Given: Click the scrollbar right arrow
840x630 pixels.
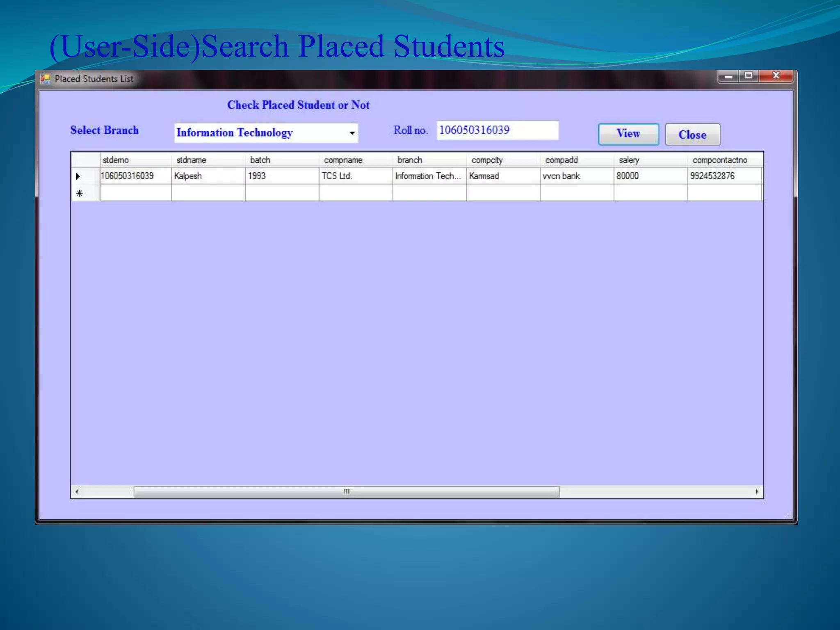Looking at the screenshot, I should click(x=757, y=492).
